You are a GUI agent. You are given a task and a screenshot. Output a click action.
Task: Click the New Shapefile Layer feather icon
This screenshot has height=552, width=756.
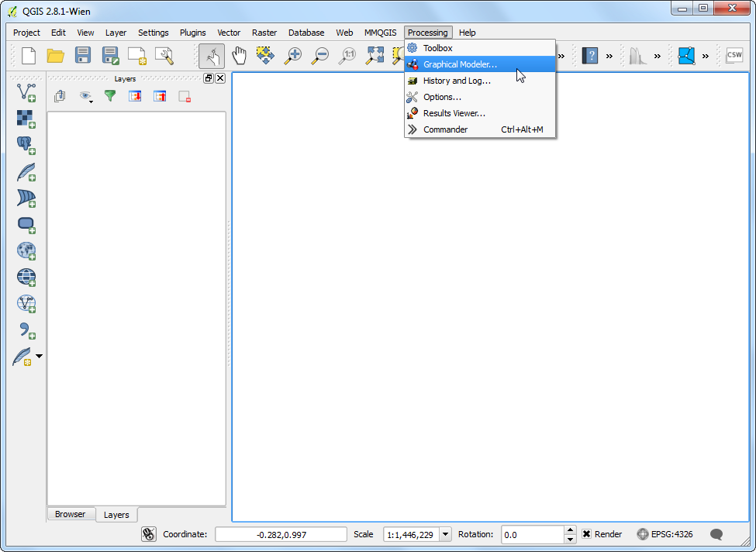pyautogui.click(x=22, y=357)
